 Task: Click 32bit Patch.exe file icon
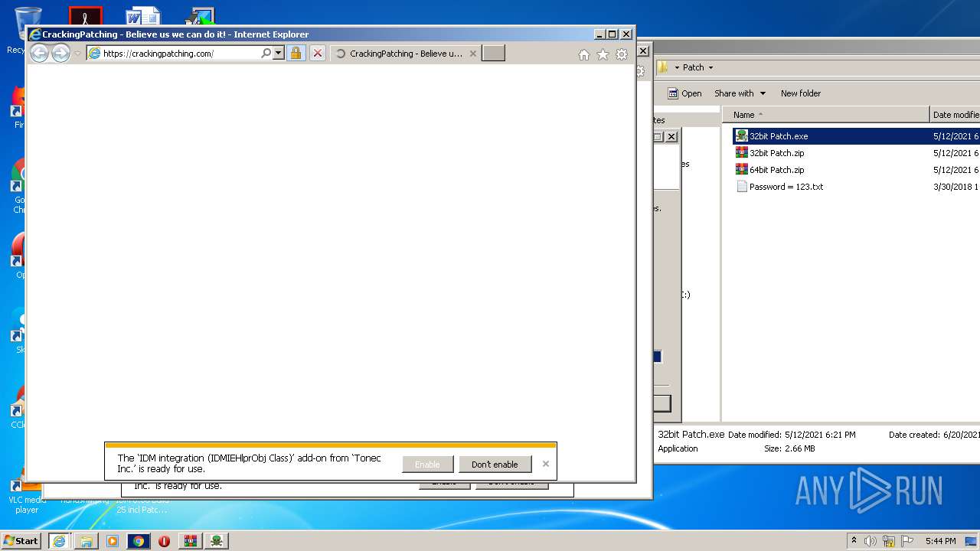[741, 136]
